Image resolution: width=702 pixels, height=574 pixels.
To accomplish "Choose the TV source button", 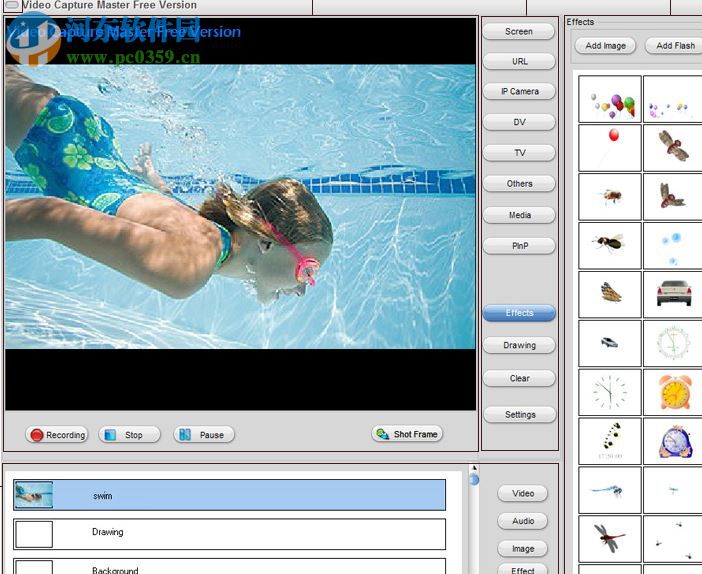I will pyautogui.click(x=519, y=153).
